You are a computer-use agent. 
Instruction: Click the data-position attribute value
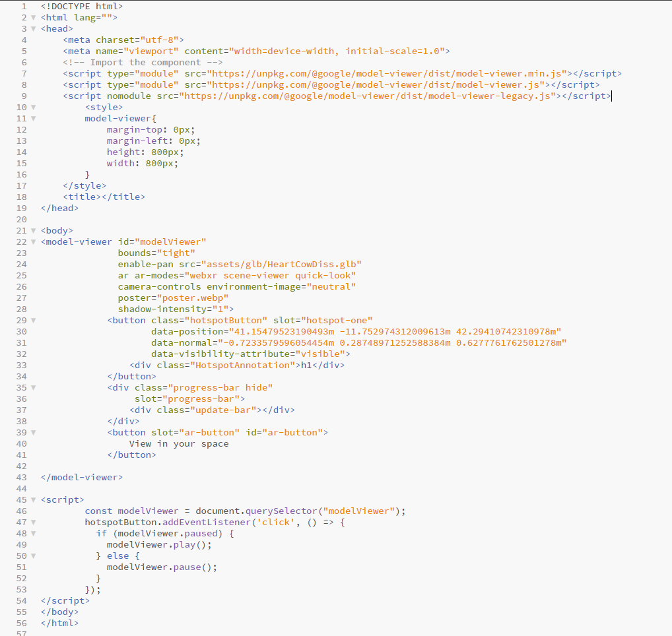coord(395,331)
